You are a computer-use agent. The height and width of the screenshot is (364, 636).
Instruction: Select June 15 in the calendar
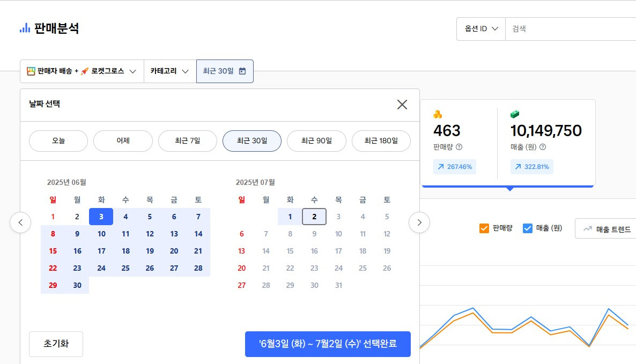coord(53,251)
